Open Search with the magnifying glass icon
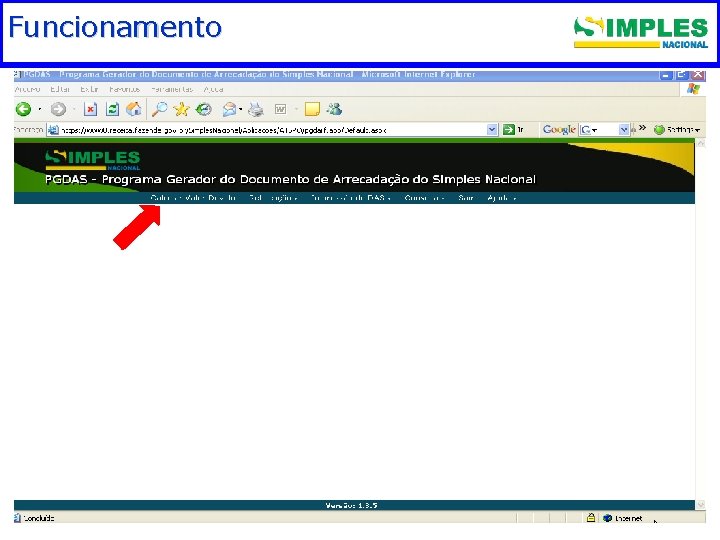 (x=160, y=109)
